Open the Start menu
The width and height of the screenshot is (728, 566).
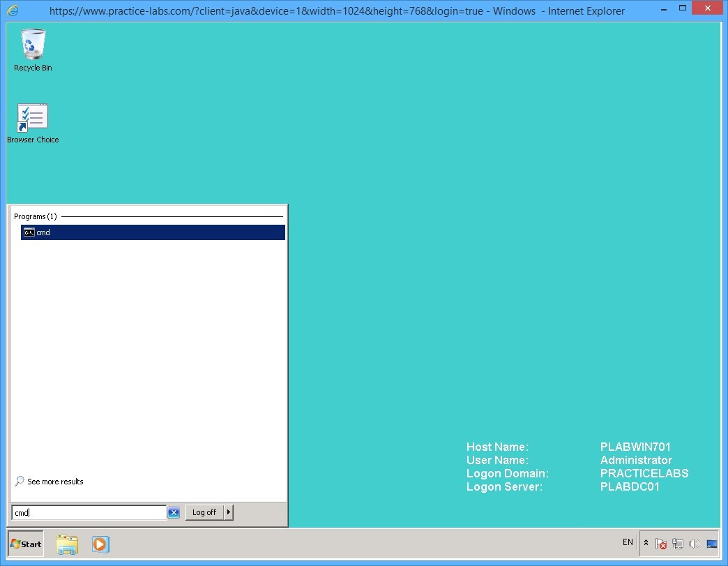(x=24, y=544)
